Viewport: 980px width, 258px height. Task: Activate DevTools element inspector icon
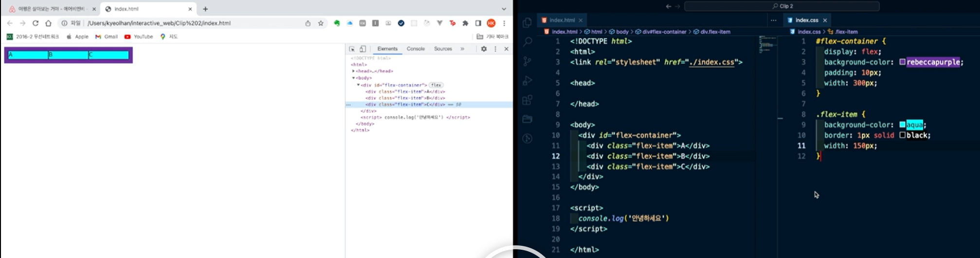(352, 49)
